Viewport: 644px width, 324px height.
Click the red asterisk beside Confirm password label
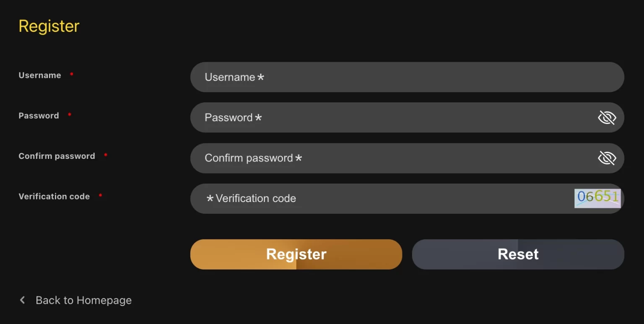point(106,155)
